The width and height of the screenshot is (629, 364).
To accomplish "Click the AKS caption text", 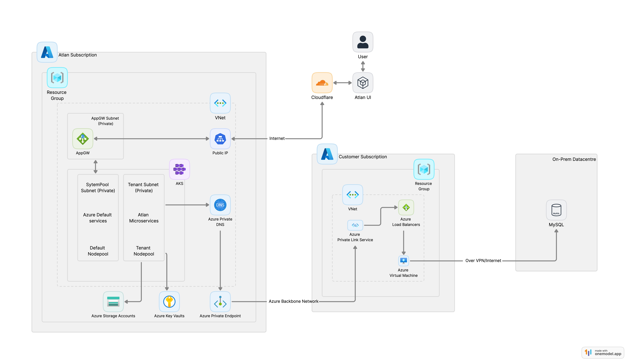I will [x=179, y=184].
